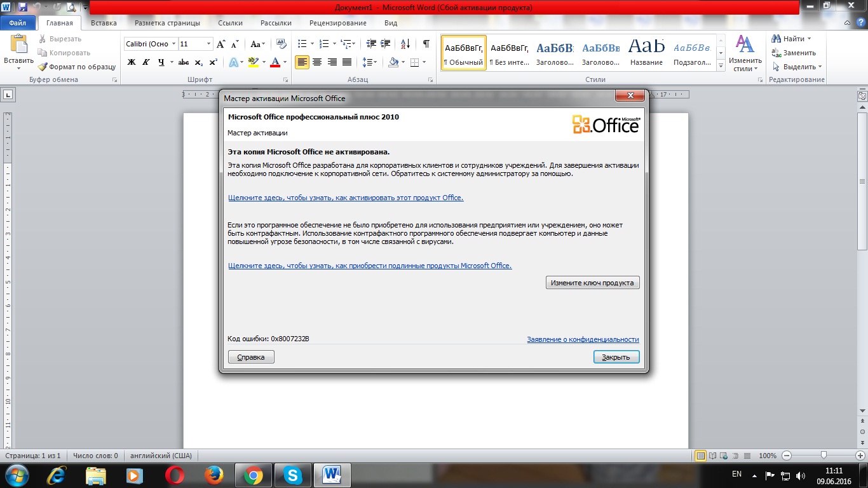
Task: Apply the yellow text highlight color
Action: click(253, 62)
